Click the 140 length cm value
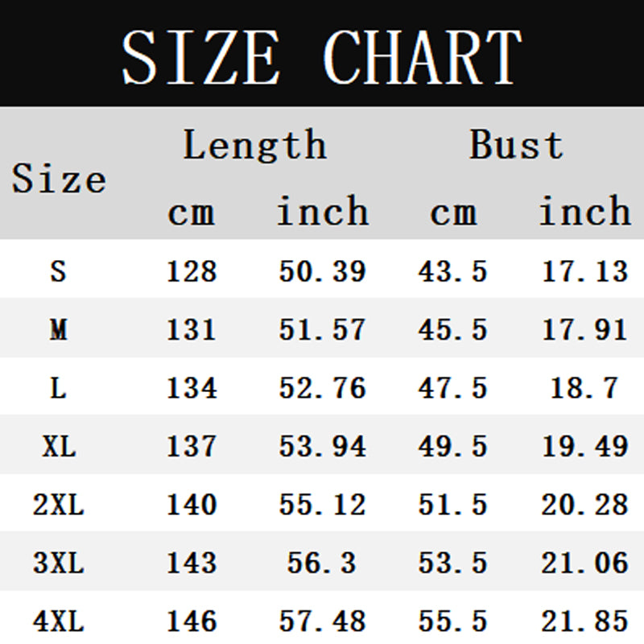The height and width of the screenshot is (644, 644). (x=192, y=505)
